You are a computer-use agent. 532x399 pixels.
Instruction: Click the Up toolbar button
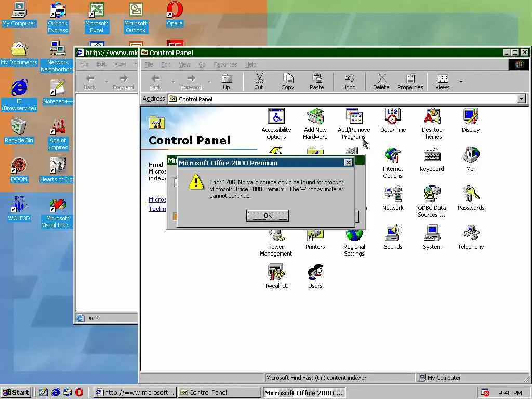pyautogui.click(x=227, y=82)
